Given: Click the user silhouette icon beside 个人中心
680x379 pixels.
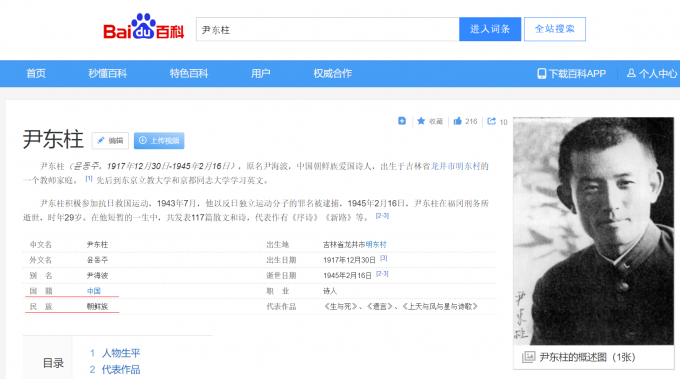Looking at the screenshot, I should pos(631,73).
